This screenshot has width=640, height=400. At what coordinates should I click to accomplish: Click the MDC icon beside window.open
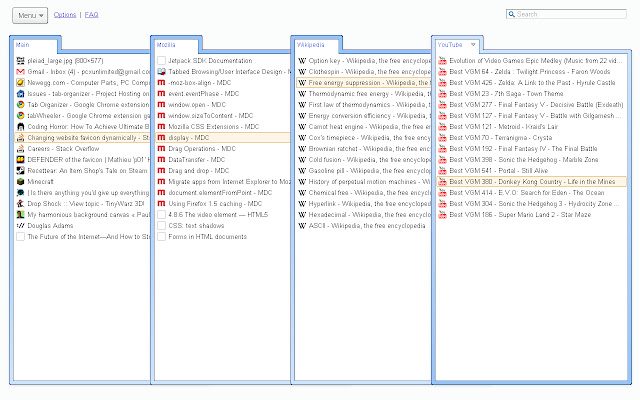click(162, 105)
